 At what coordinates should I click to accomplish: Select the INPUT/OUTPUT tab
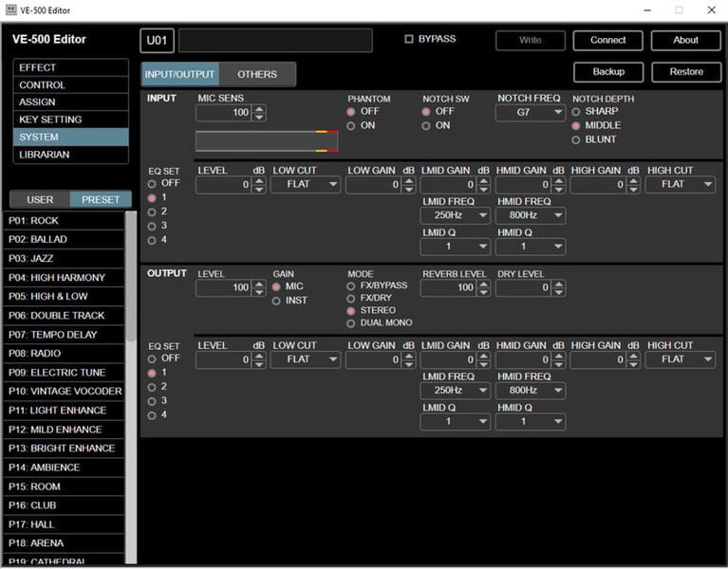click(179, 74)
